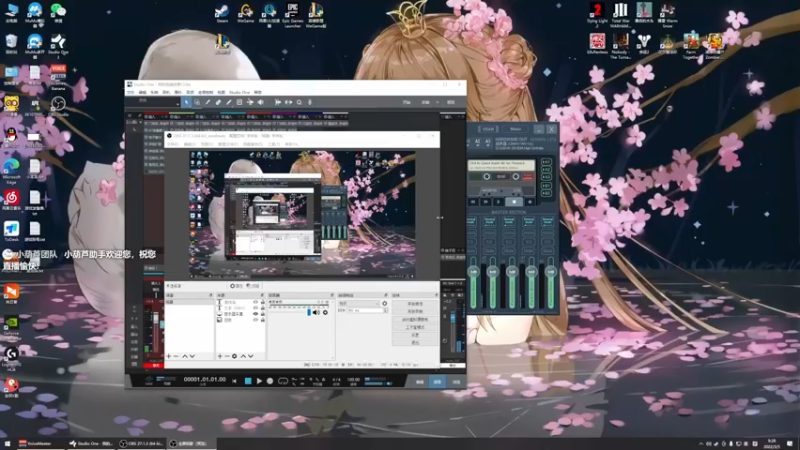
Task: Move the selected OBS source up
Action: point(243,356)
